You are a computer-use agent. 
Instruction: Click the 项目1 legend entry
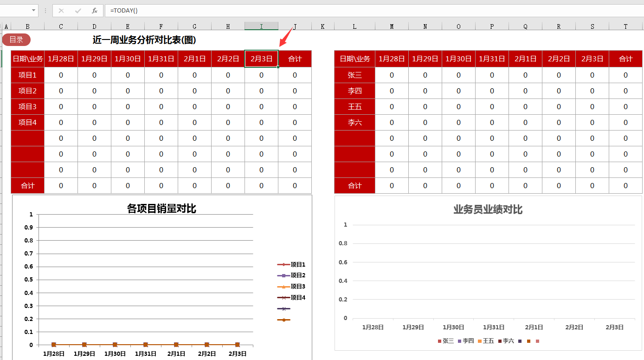[x=291, y=264]
